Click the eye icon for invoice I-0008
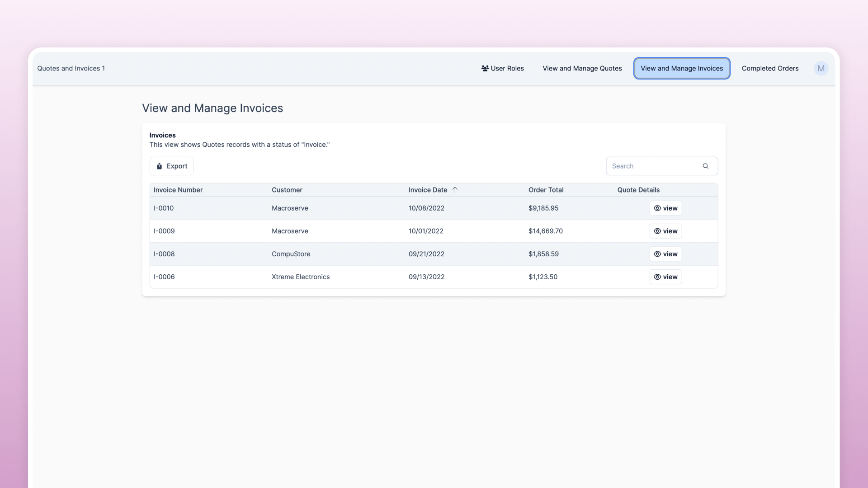The height and width of the screenshot is (488, 868). pos(657,254)
